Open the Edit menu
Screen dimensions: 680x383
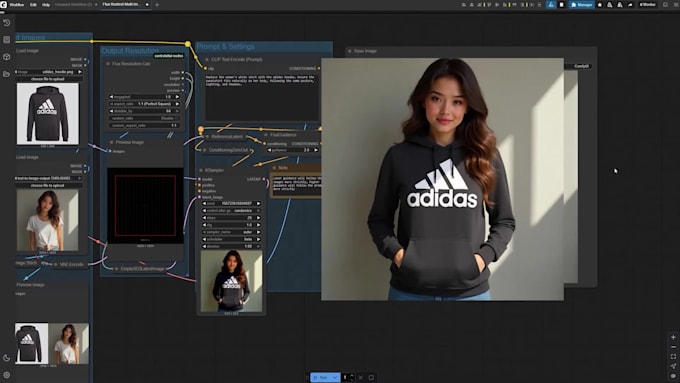[x=33, y=5]
